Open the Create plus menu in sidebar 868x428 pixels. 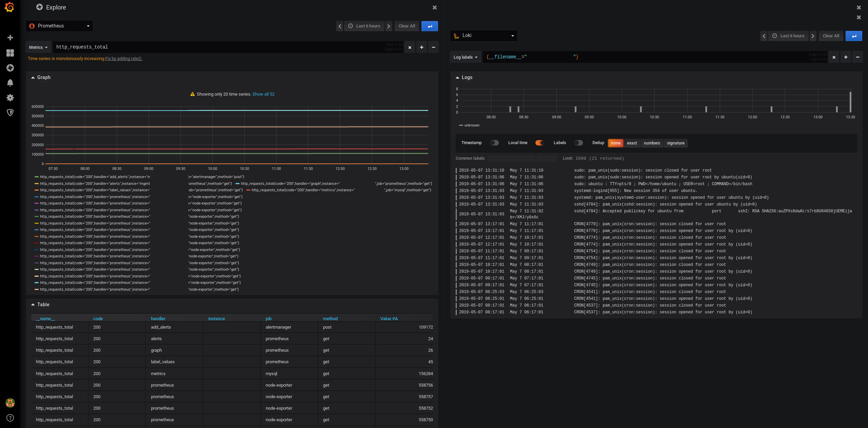10,38
